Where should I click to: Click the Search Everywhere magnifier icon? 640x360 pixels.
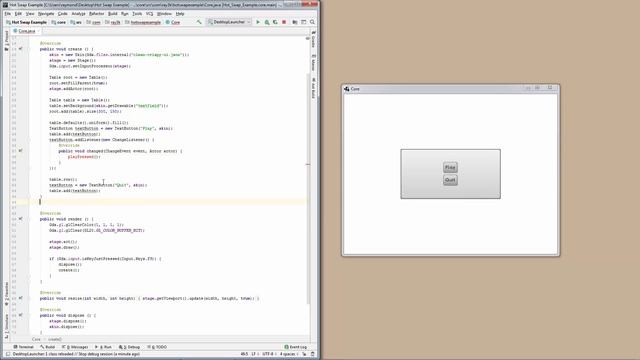click(312, 22)
